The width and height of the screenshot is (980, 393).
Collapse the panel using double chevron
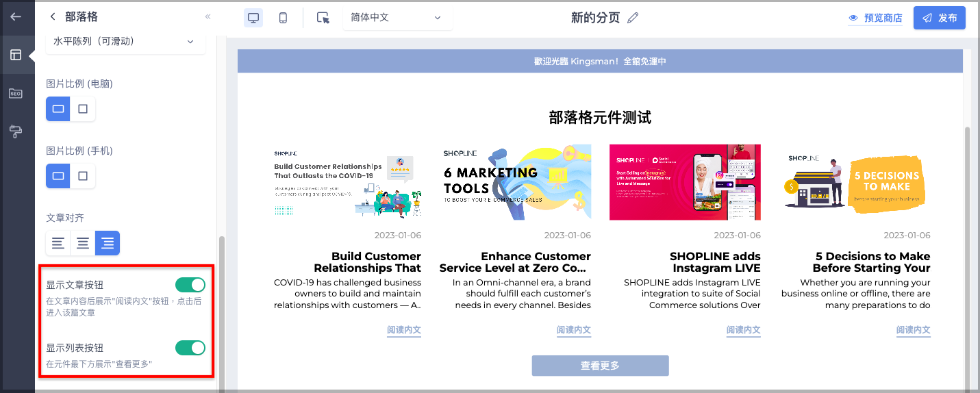coord(208,16)
